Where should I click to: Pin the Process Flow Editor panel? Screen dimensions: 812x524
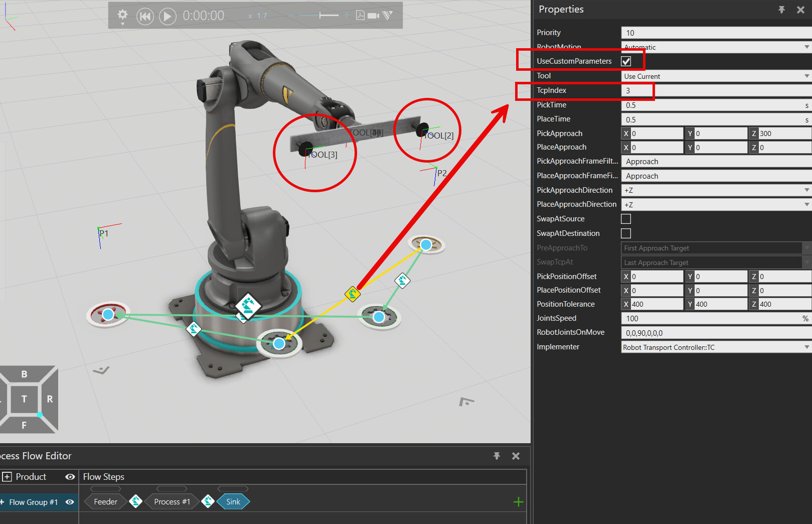click(x=497, y=456)
